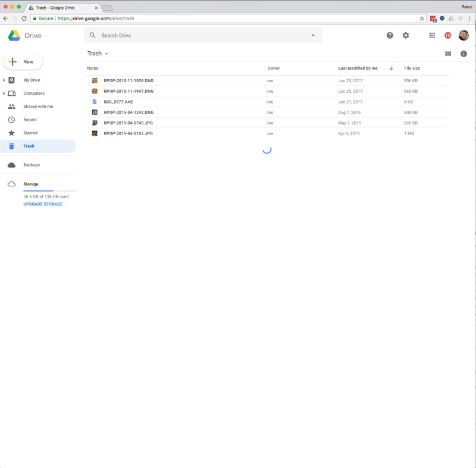Open the settings gear menu
476x468 pixels.
click(x=406, y=36)
